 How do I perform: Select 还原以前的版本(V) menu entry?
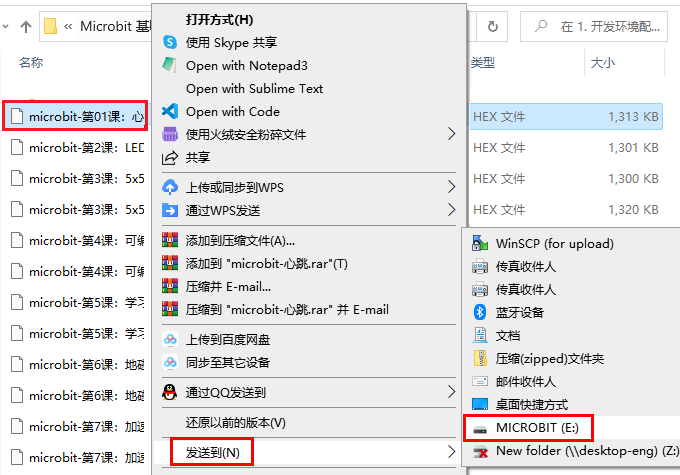coord(235,423)
